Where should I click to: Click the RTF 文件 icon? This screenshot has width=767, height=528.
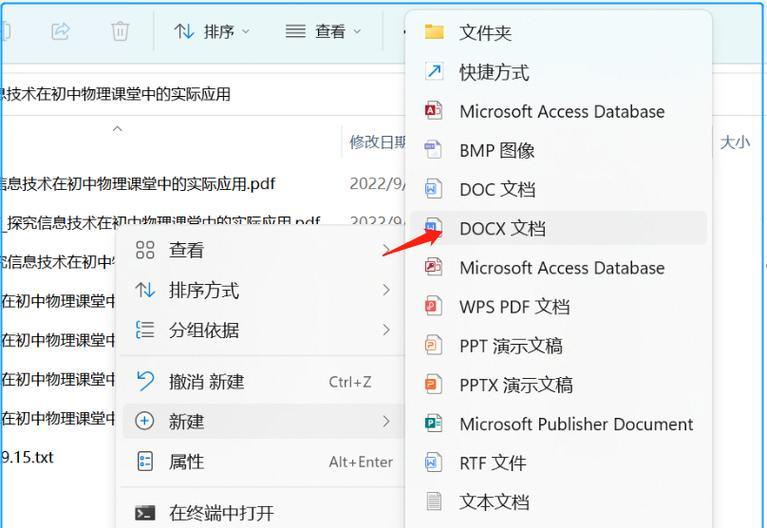point(433,462)
